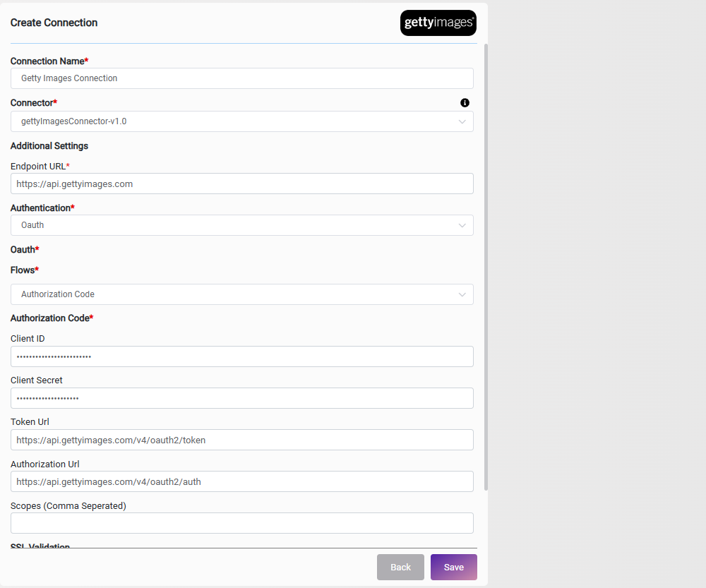Edit the Authorization Url field
Viewport: 706px width, 588px height.
click(x=241, y=481)
